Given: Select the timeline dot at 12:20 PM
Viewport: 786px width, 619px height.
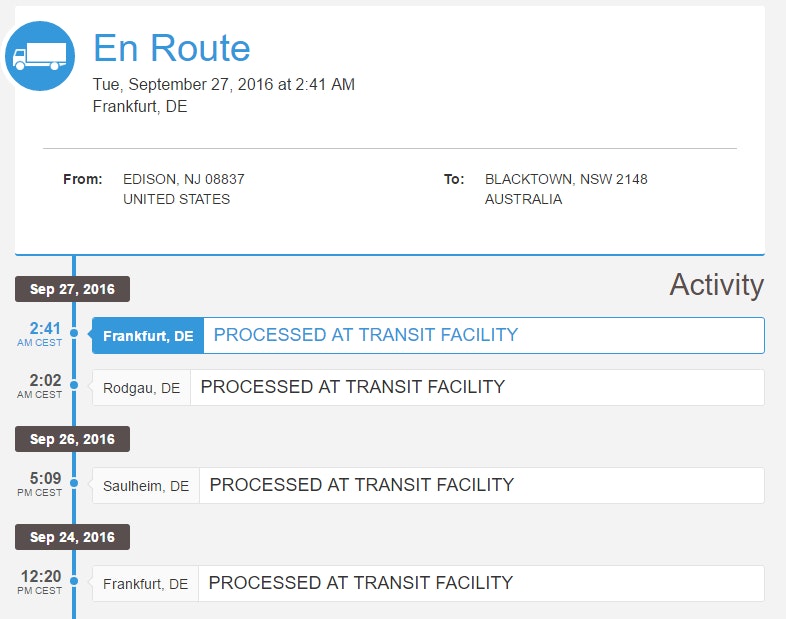Looking at the screenshot, I should point(74,583).
